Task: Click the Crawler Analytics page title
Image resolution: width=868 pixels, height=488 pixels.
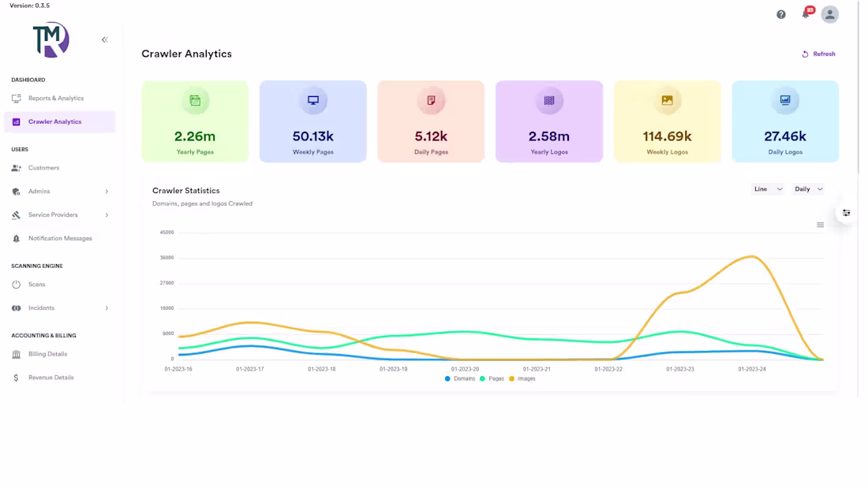Action: coord(186,54)
